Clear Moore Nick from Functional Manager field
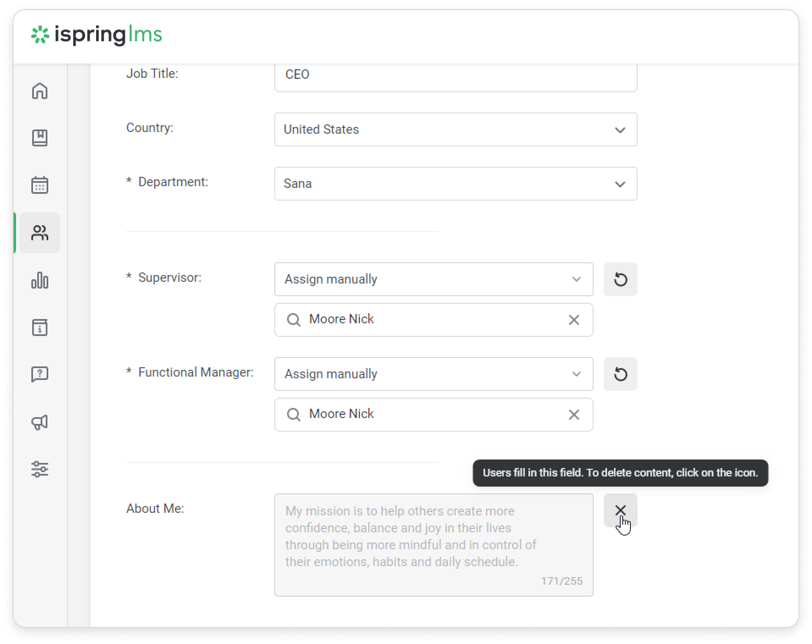 [x=574, y=415]
